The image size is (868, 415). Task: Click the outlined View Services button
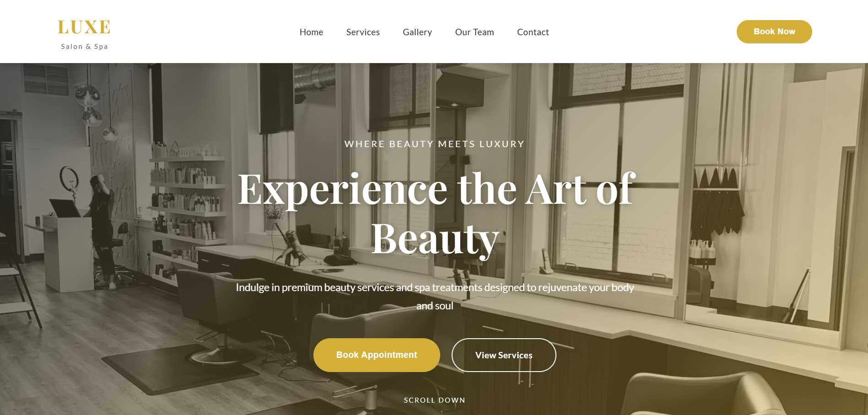(504, 355)
